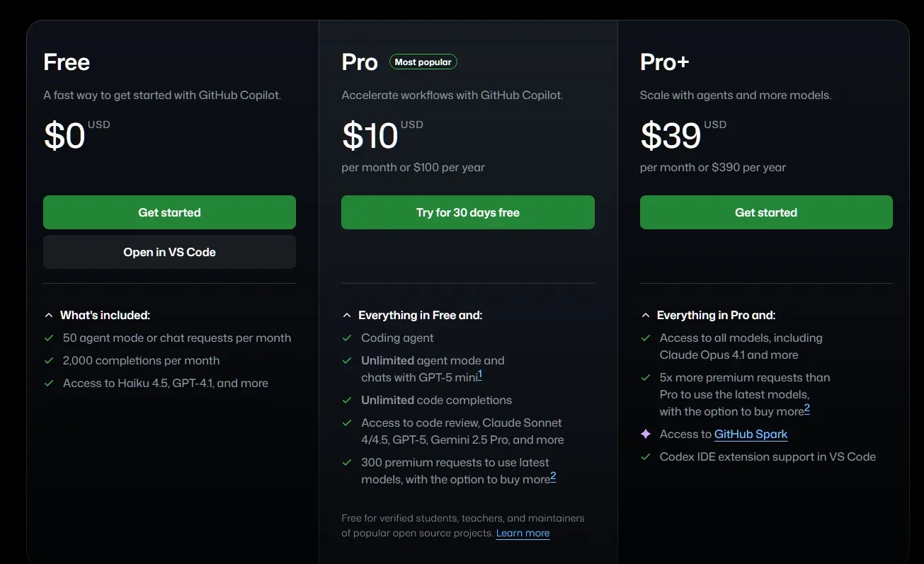Click footnote 1 after "GPT-5 mini"
This screenshot has width=924, height=564.
(x=480, y=373)
